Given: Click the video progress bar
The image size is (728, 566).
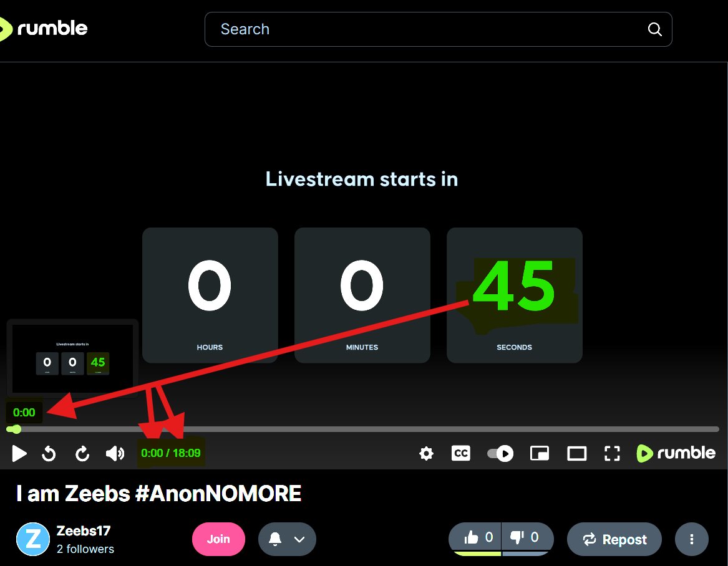Looking at the screenshot, I should 363,429.
